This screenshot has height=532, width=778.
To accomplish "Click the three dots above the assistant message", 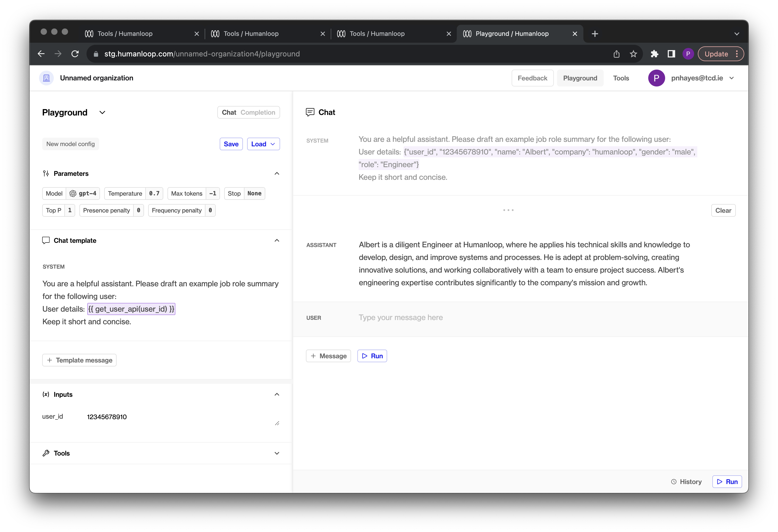I will tap(508, 210).
